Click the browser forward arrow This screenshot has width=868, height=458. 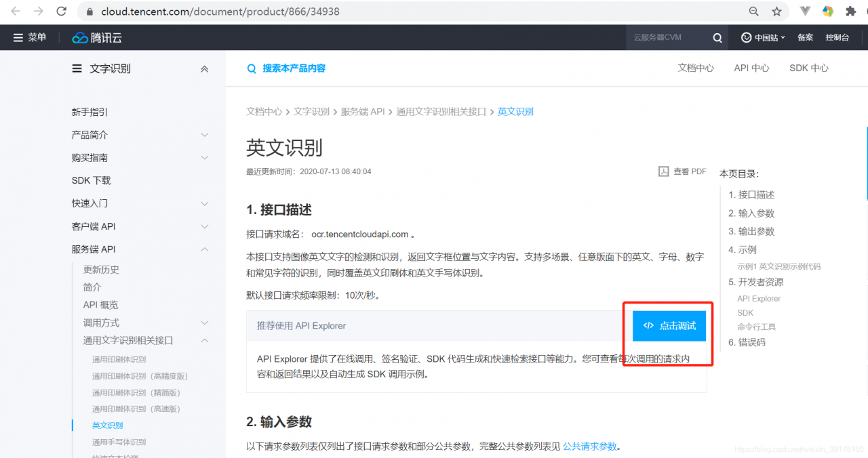tap(39, 12)
